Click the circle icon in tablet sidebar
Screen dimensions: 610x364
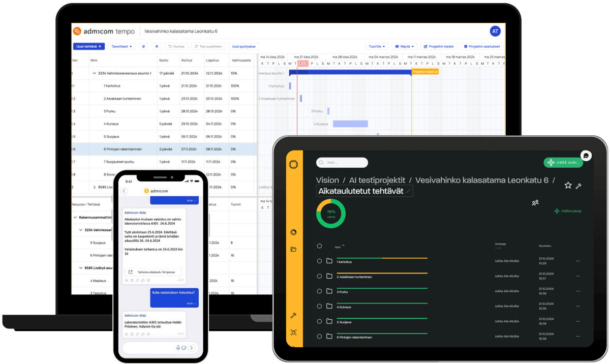pyautogui.click(x=293, y=232)
